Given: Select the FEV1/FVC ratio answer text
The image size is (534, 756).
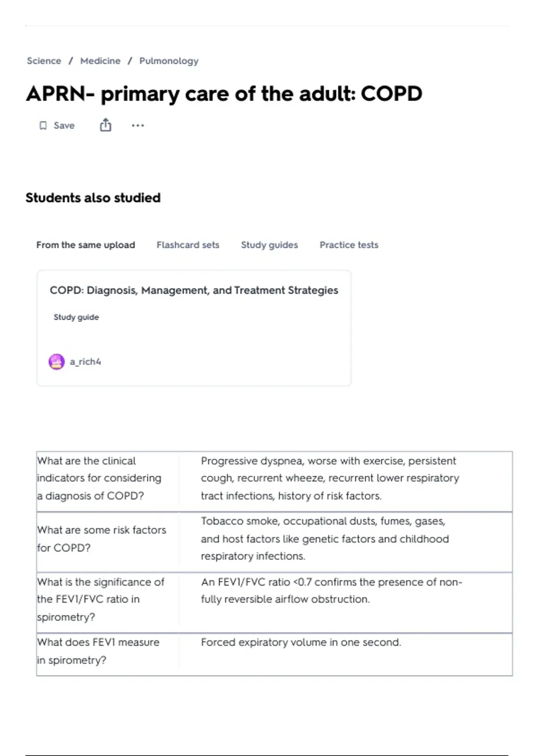Looking at the screenshot, I should point(332,591).
